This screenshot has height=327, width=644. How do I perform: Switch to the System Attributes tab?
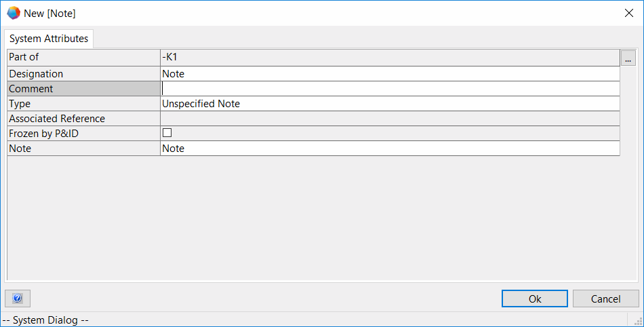(49, 39)
